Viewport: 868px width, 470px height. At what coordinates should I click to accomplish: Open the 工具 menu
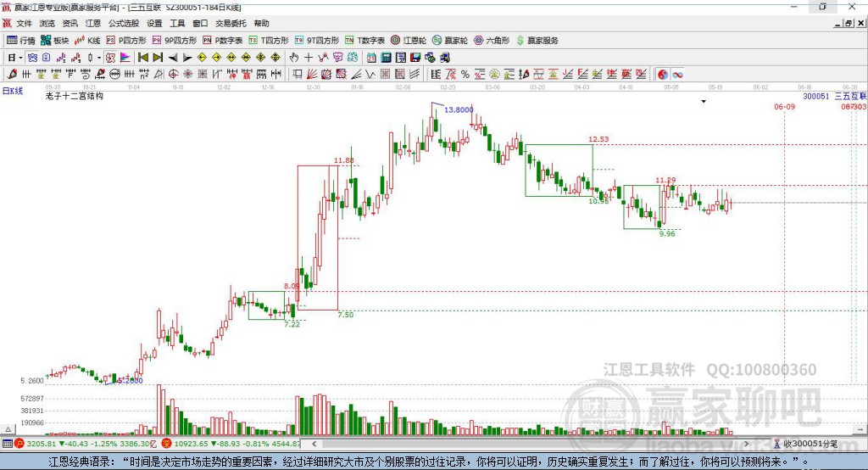[177, 23]
